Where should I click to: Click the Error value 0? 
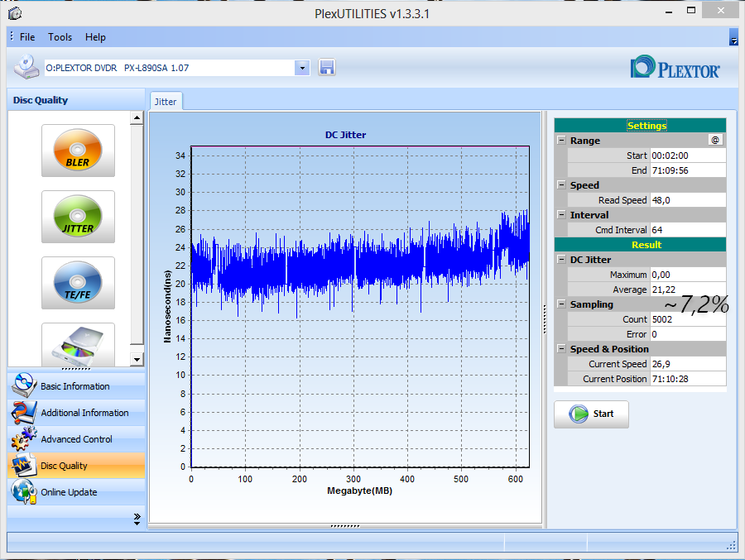click(688, 334)
